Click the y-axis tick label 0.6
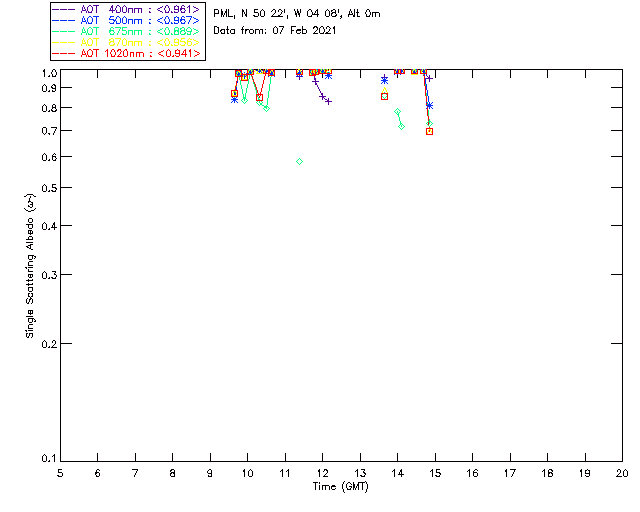Viewport: 640px width, 512px height. point(49,157)
